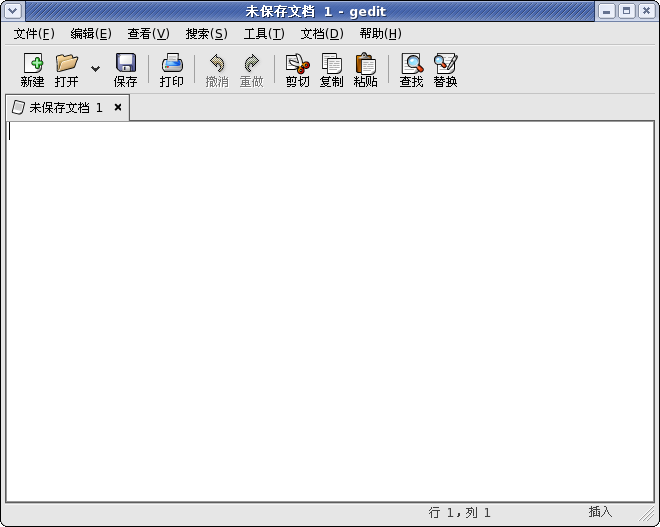Open the 搜索(S) menu
This screenshot has width=660, height=527.
tap(206, 34)
